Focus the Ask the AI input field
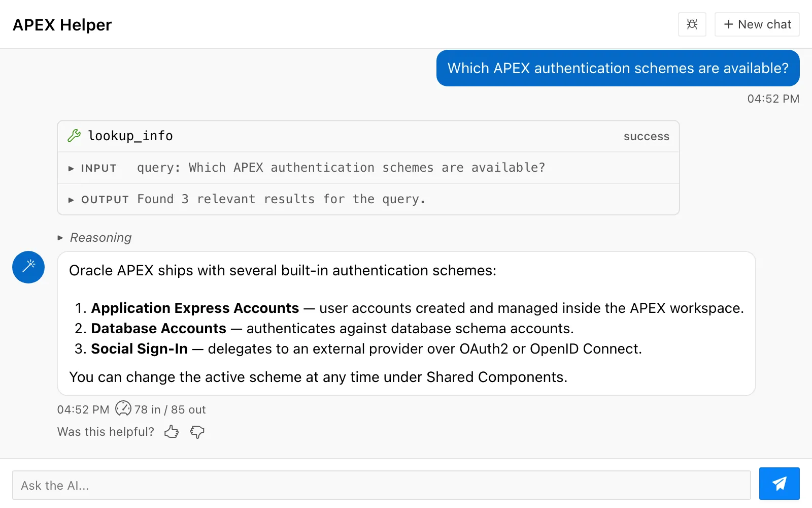This screenshot has width=812, height=508. pyautogui.click(x=382, y=485)
